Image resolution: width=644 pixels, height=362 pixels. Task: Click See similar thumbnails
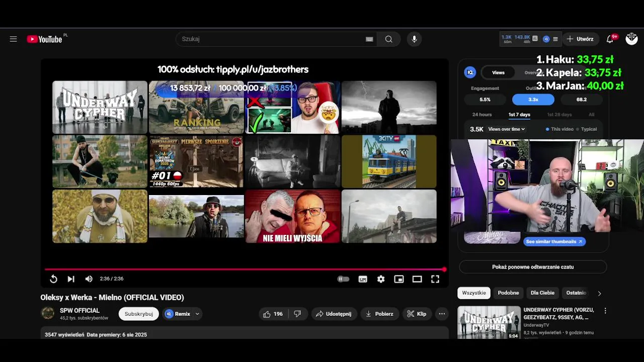click(554, 241)
